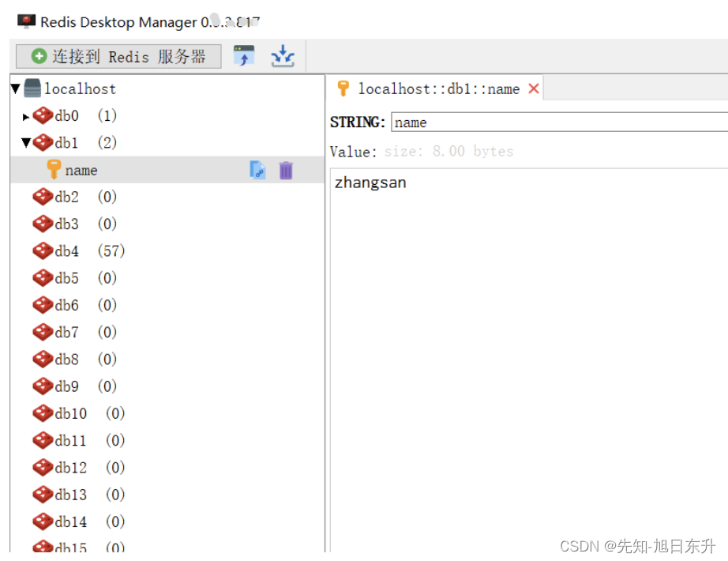
Task: Click the Value: label
Action: 353,152
